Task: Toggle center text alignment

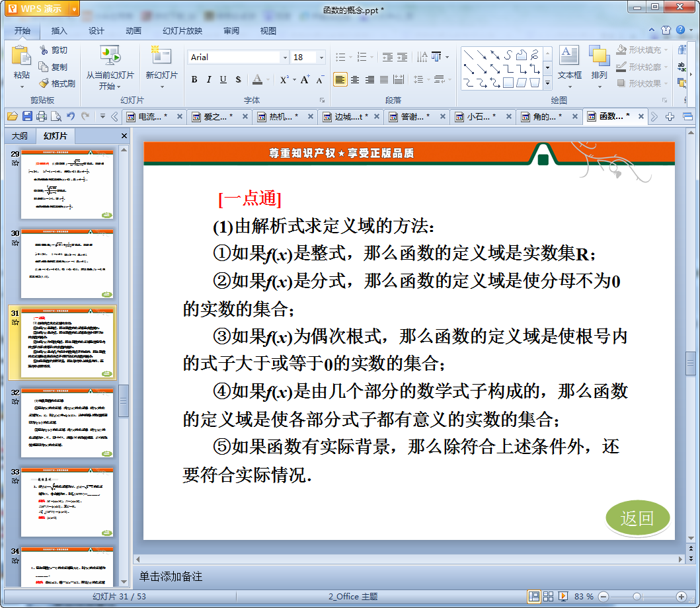Action: click(x=355, y=79)
